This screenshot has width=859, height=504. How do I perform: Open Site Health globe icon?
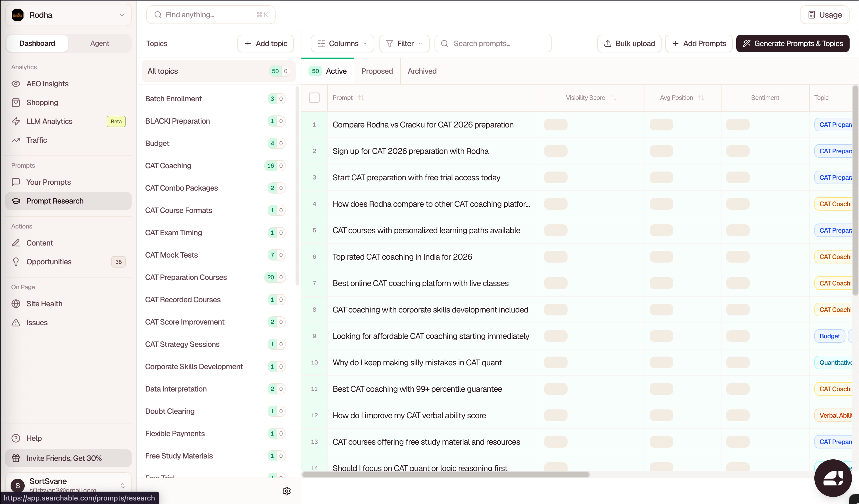coord(16,304)
